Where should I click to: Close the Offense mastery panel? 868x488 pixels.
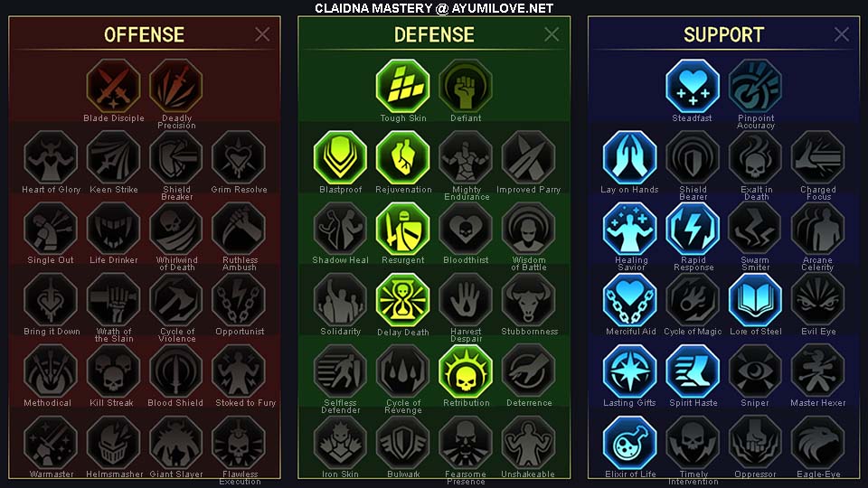pyautogui.click(x=262, y=34)
